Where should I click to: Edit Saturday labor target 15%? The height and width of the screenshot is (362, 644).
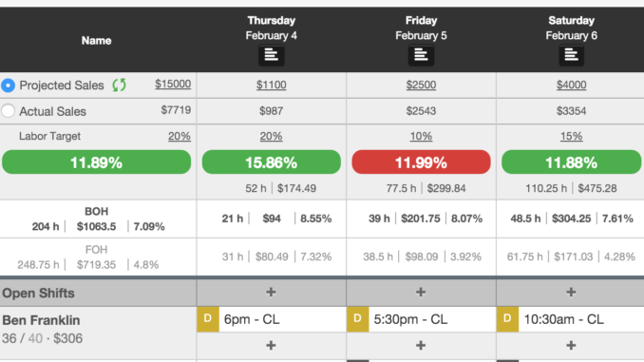click(x=571, y=137)
